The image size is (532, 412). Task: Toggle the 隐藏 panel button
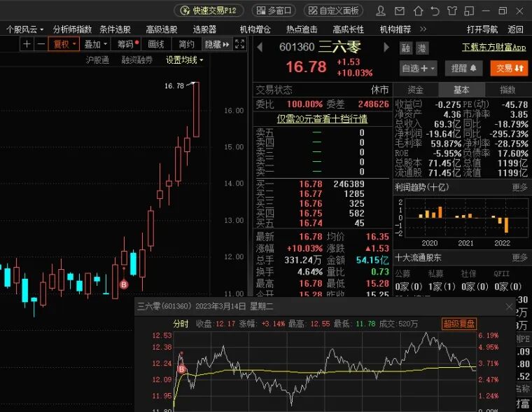tap(217, 44)
